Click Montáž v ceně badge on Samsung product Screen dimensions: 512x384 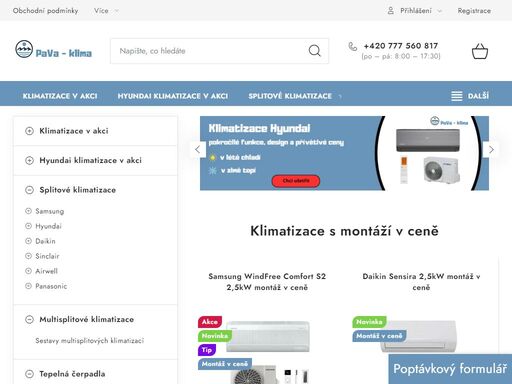tap(225, 364)
